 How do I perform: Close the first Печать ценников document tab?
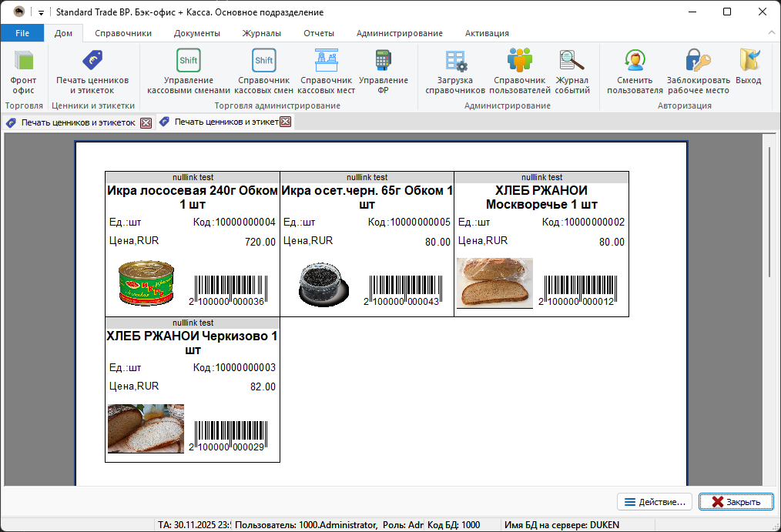[146, 122]
